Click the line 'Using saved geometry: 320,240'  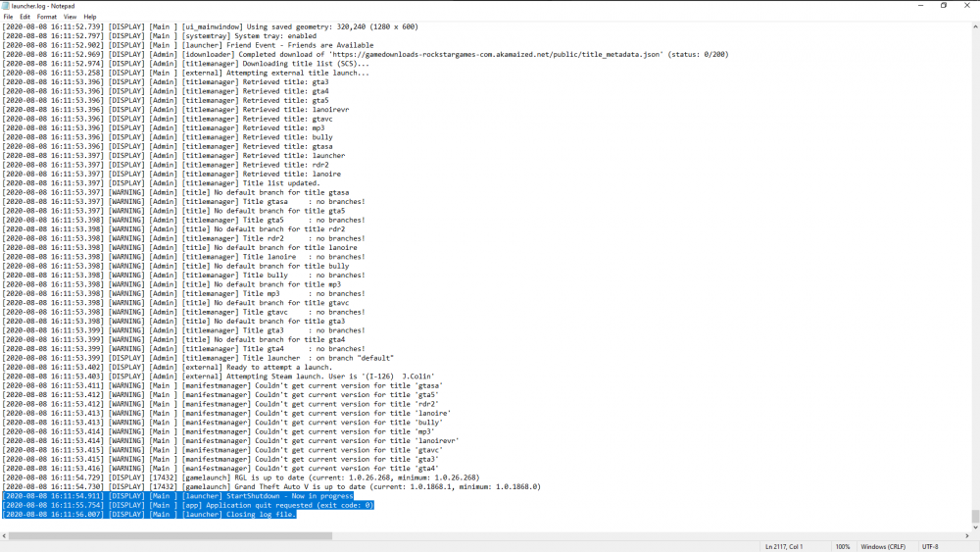click(211, 26)
